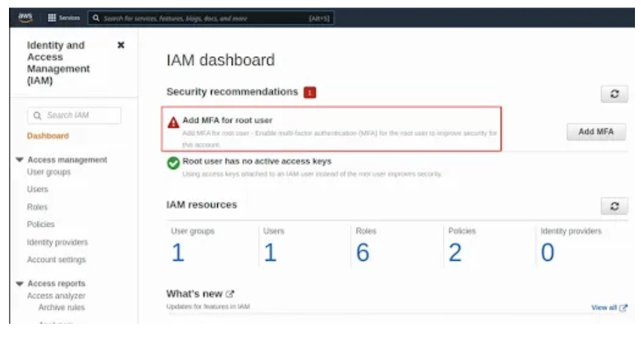Click the green check mark icon

[173, 163]
